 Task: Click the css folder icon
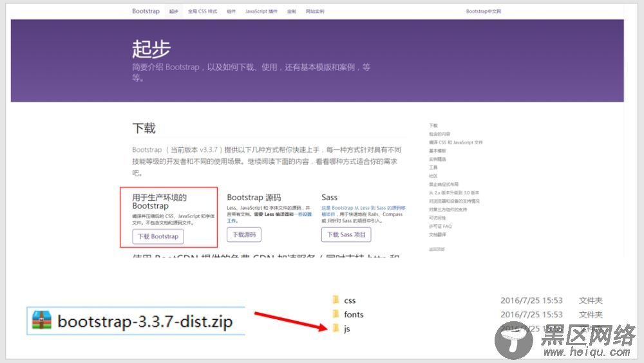click(x=336, y=300)
